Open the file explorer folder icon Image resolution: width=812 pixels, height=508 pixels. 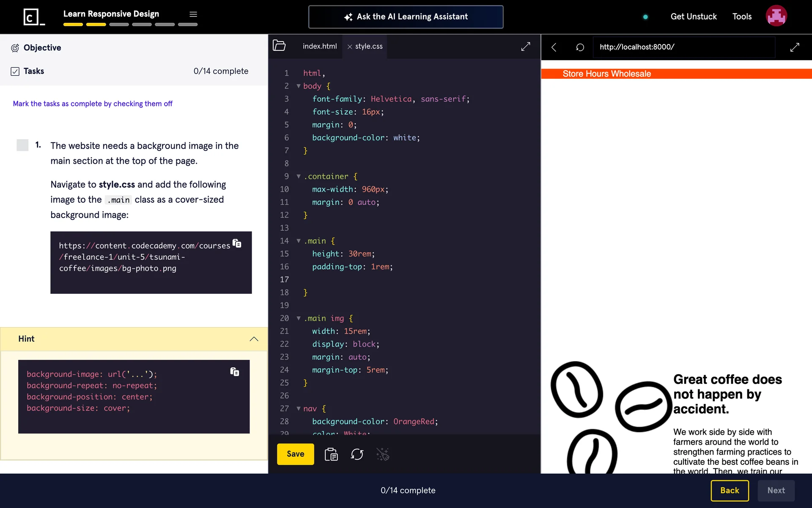(279, 46)
